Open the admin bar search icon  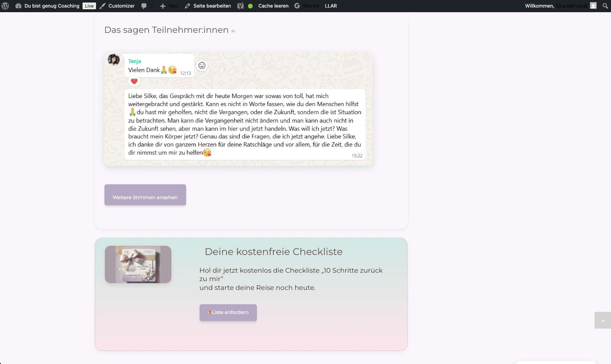606,6
